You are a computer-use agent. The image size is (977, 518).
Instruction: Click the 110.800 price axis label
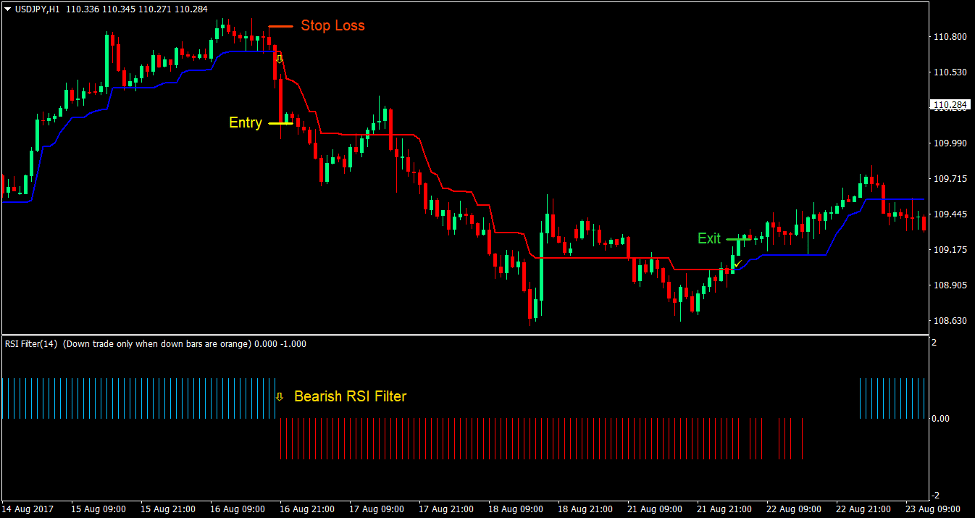951,37
